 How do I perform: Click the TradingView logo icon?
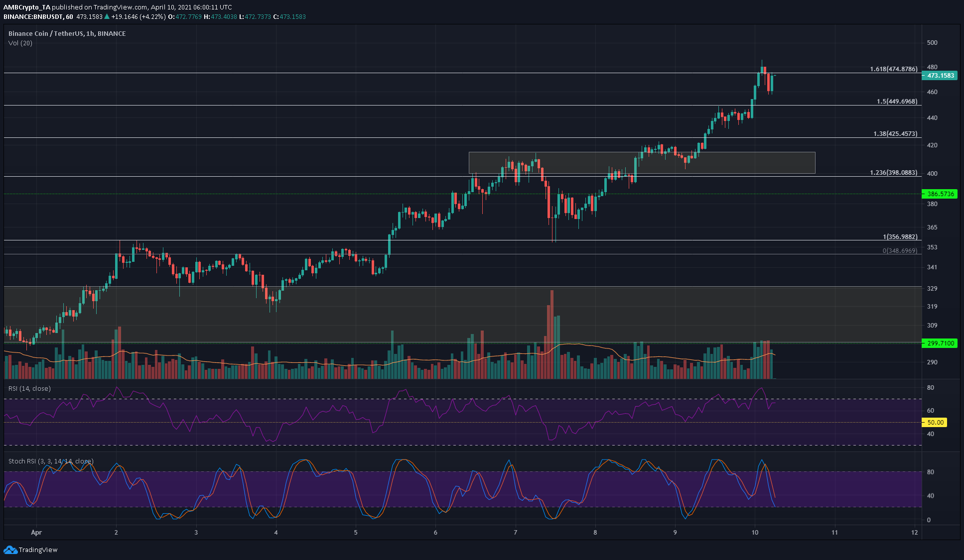click(10, 550)
